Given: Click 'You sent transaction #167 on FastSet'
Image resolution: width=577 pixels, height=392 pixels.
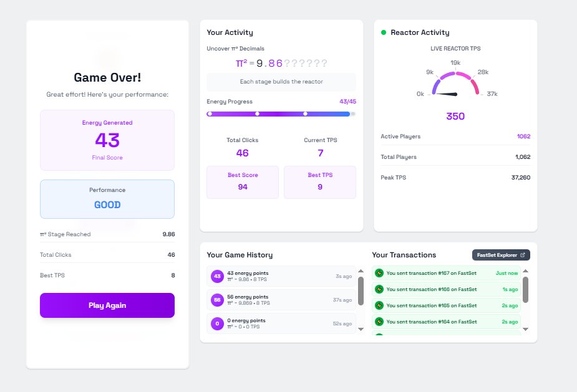Looking at the screenshot, I should (x=431, y=273).
